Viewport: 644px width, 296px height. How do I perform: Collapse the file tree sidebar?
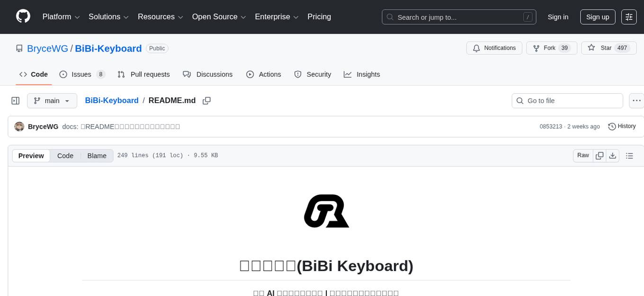16,101
